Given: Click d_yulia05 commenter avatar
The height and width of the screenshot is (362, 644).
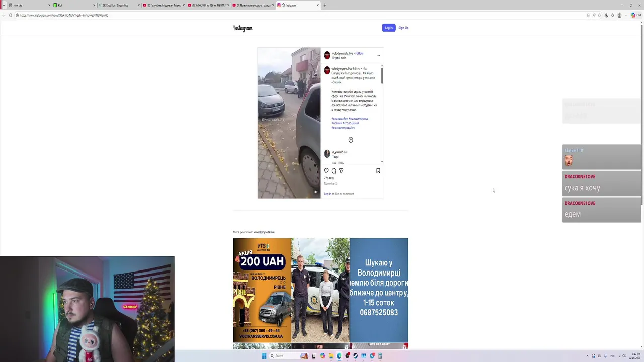Looking at the screenshot, I should tap(327, 154).
